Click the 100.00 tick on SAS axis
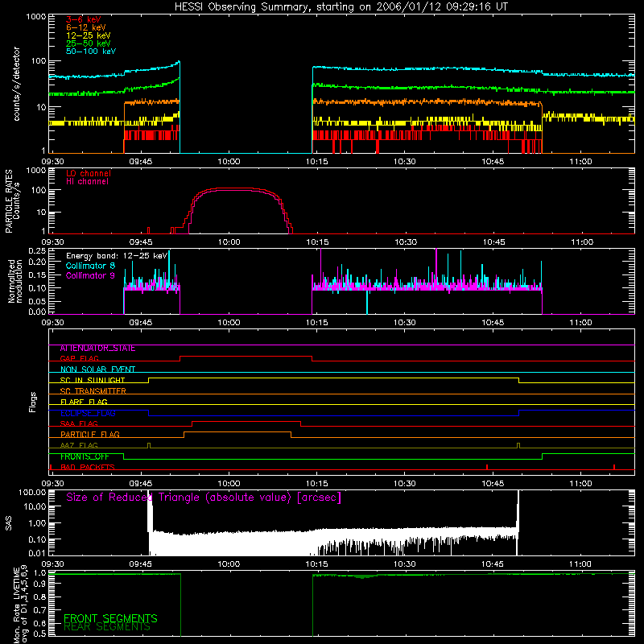 tap(32, 492)
